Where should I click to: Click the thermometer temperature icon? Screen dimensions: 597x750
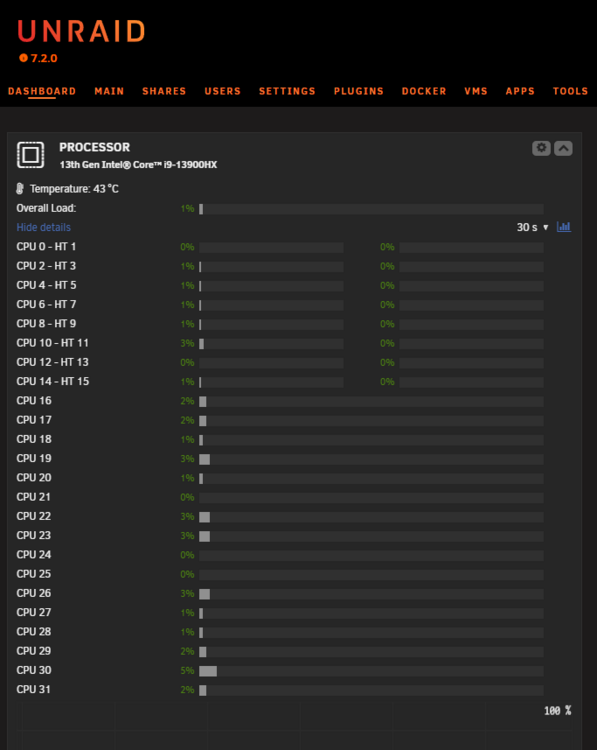tap(20, 188)
